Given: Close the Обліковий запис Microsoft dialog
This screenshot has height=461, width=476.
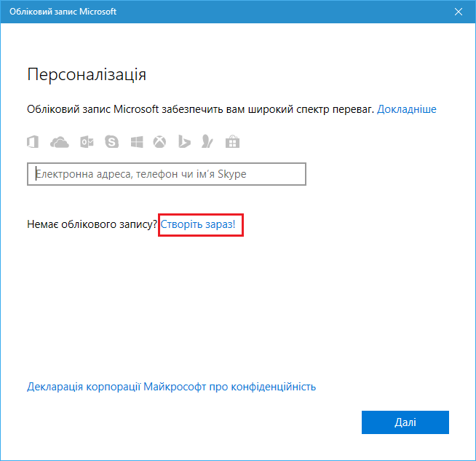Looking at the screenshot, I should point(459,12).
